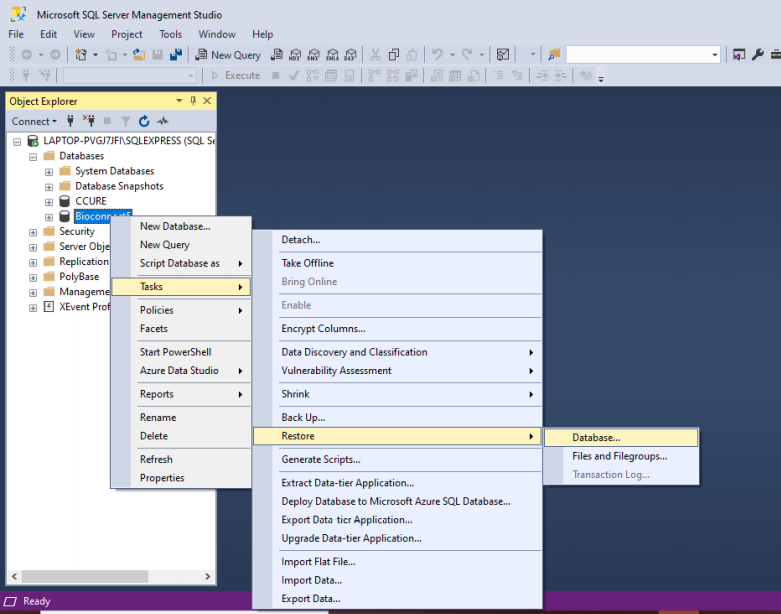Select Rename in the context menu
This screenshot has width=781, height=614.
pos(181,417)
